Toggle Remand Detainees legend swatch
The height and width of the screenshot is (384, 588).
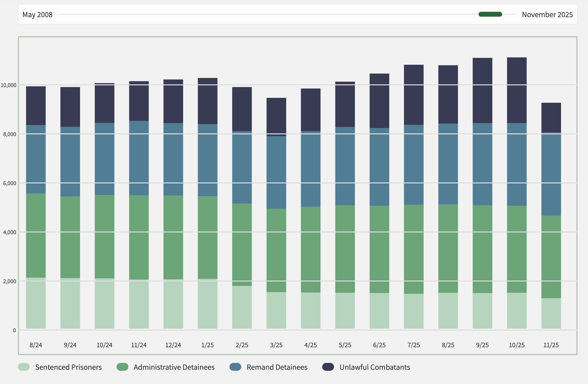click(235, 367)
